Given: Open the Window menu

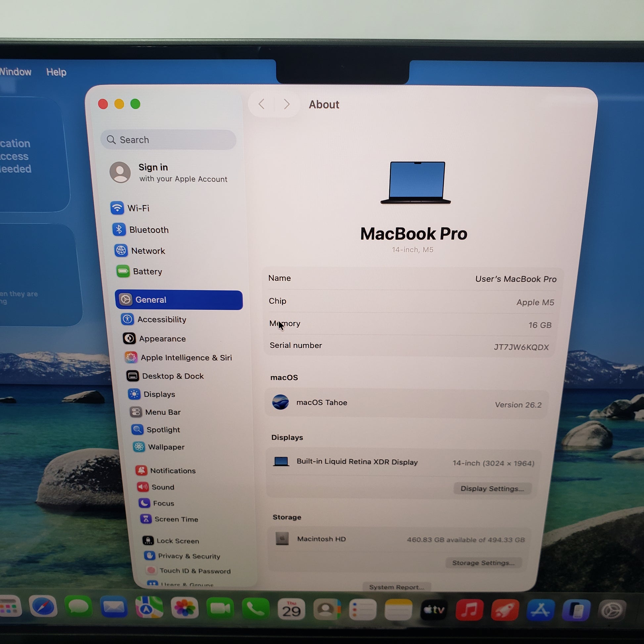Looking at the screenshot, I should click(15, 72).
